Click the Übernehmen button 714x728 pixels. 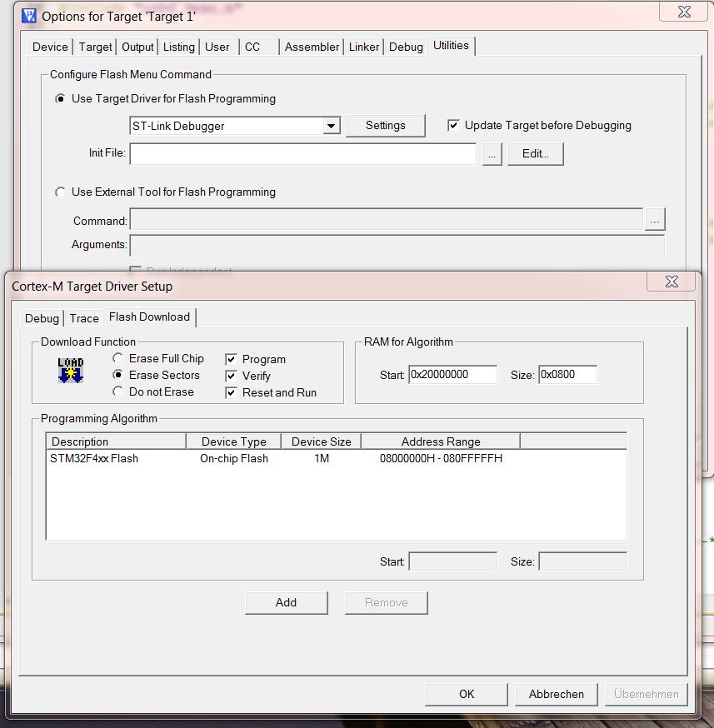647,694
